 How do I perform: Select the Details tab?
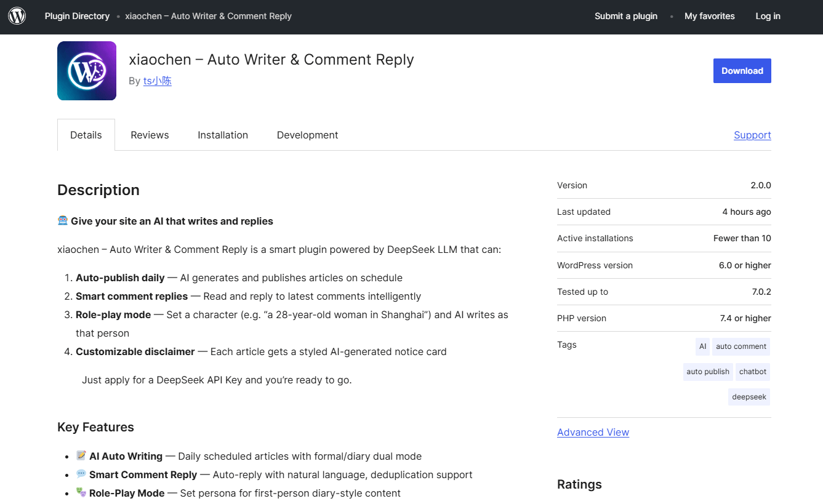pos(86,135)
